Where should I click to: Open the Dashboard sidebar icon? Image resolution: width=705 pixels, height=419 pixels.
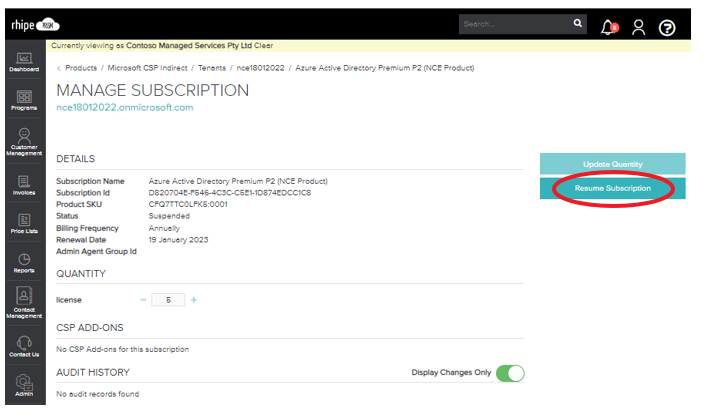tap(24, 62)
